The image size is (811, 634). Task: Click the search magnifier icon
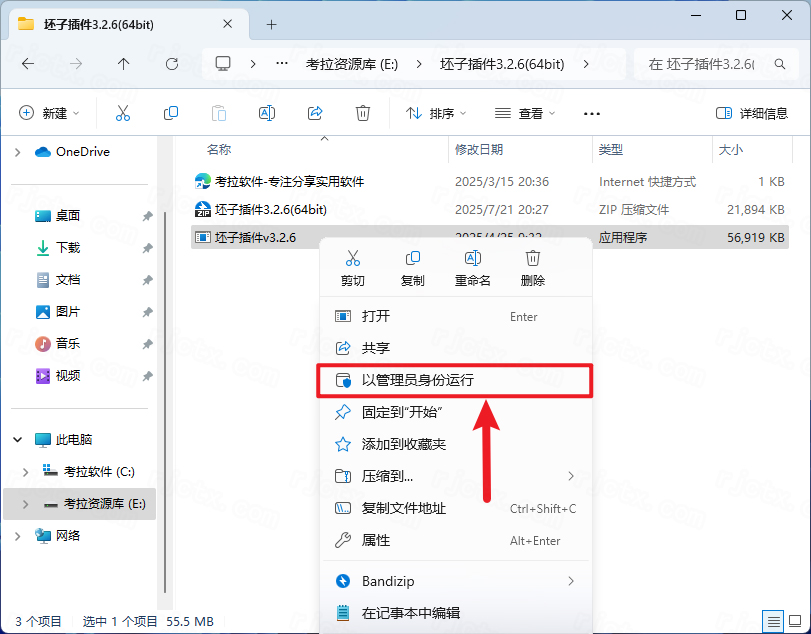click(780, 64)
